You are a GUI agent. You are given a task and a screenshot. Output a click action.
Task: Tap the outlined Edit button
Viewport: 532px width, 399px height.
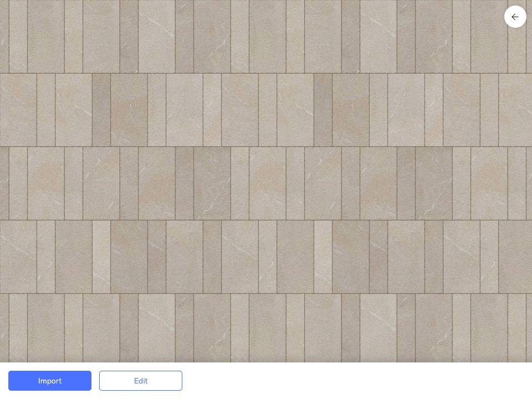point(141,381)
